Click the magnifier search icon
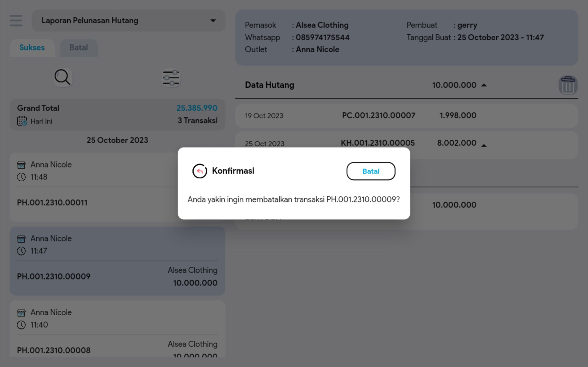Screen dimensions: 588x367 63,77
